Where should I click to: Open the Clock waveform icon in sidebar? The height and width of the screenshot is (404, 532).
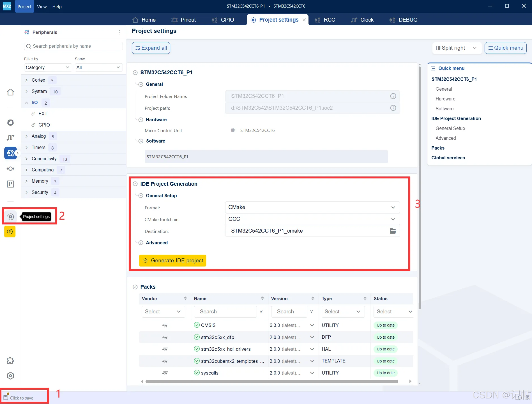[10, 137]
